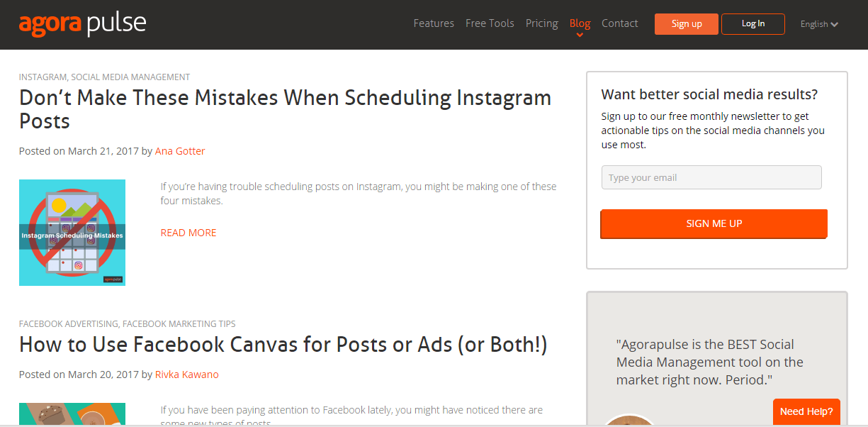The height and width of the screenshot is (427, 868).
Task: Open the Contact page
Action: pos(619,23)
